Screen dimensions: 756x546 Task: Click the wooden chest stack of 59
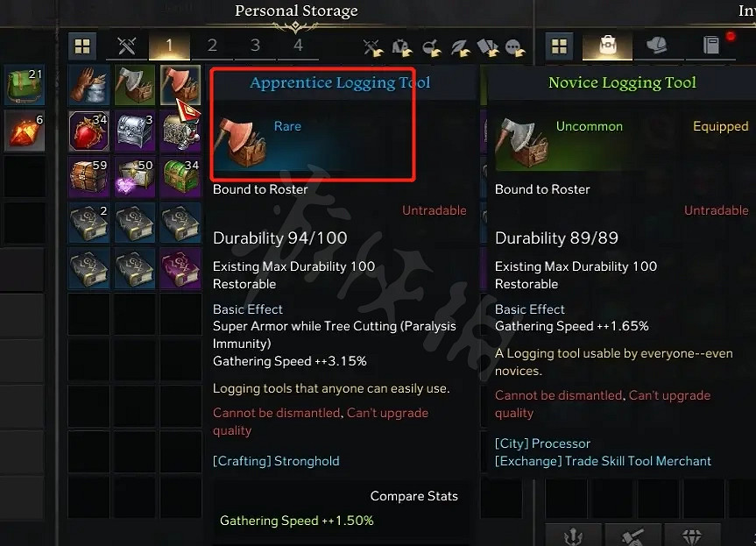[x=88, y=177]
